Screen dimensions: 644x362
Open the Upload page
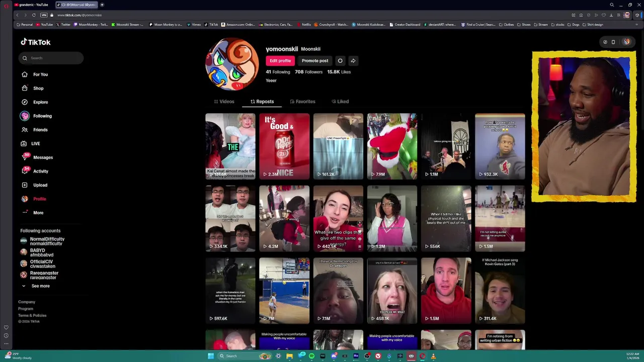pos(34,185)
